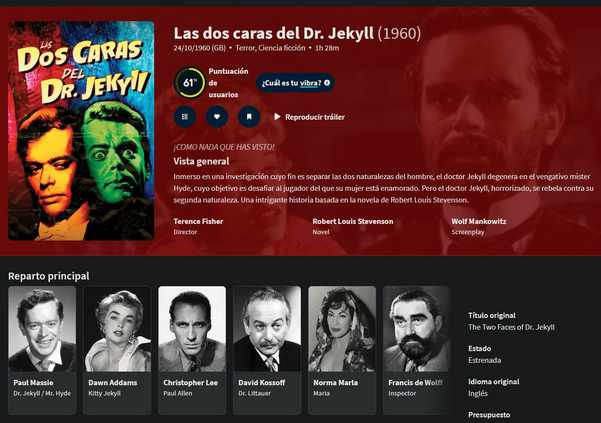
Task: Open the ¿Cuál es tu vibra? button
Action: click(296, 83)
